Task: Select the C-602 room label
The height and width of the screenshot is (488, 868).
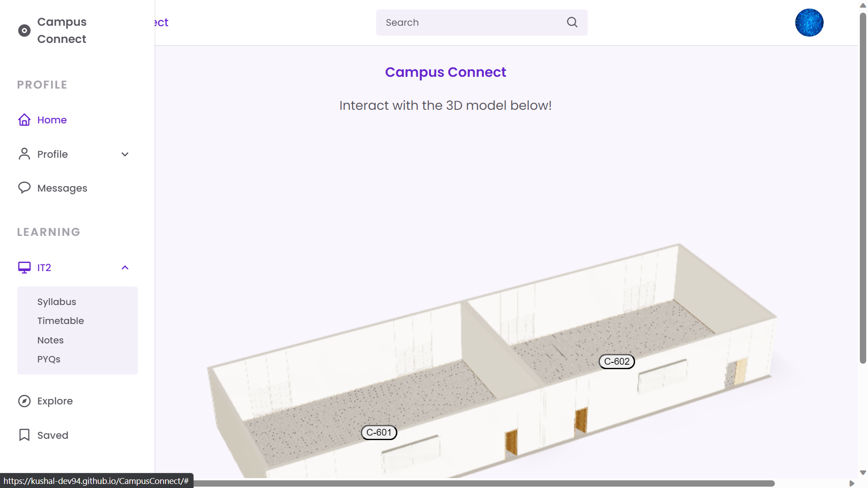Action: (x=617, y=361)
